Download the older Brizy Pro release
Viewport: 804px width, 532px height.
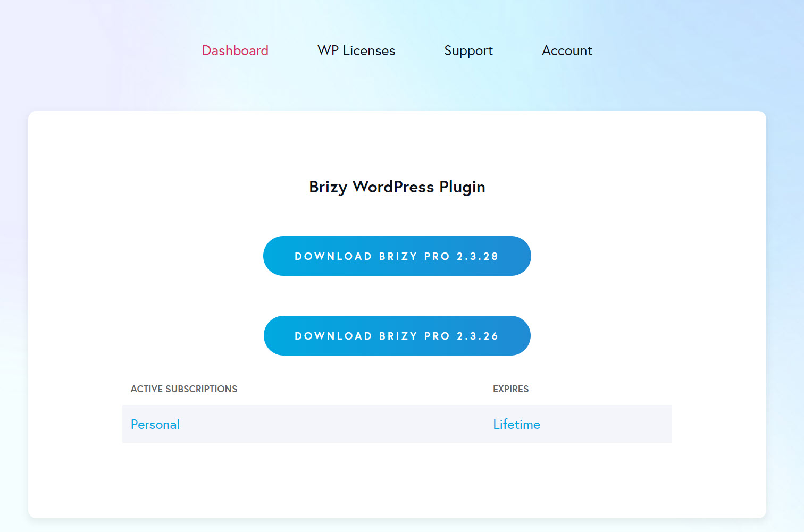397,335
